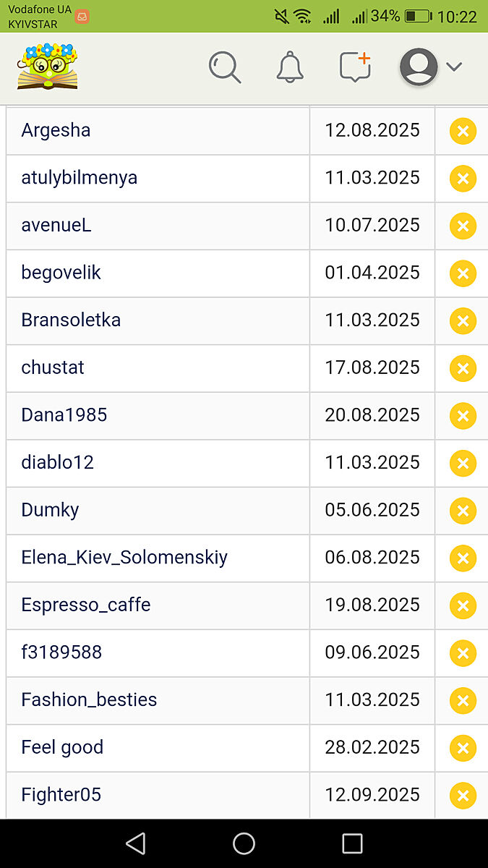The width and height of the screenshot is (488, 868).
Task: Remove Espresso_caffe with X icon
Action: click(x=463, y=605)
